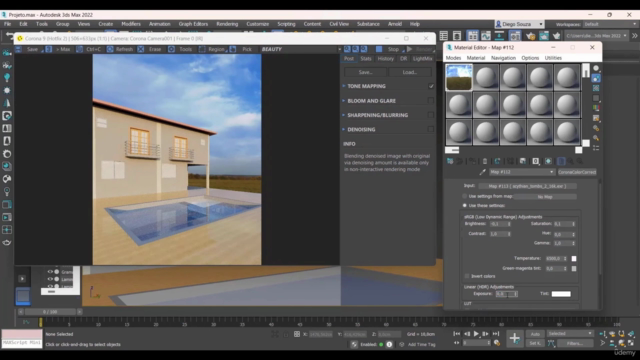Click the Play Animation button in timeline controls
The width and height of the screenshot is (640, 360).
(x=476, y=334)
